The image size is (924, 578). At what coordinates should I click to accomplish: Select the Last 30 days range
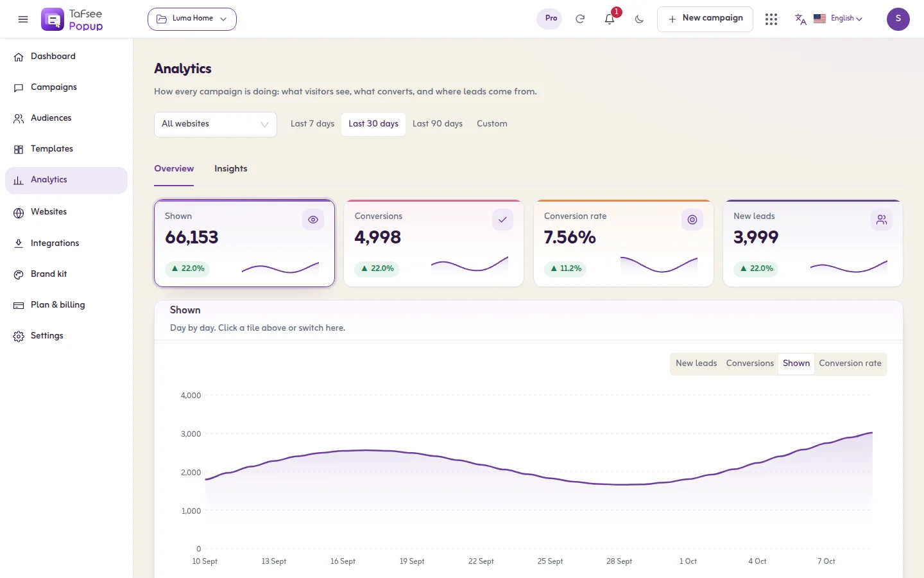click(x=373, y=124)
